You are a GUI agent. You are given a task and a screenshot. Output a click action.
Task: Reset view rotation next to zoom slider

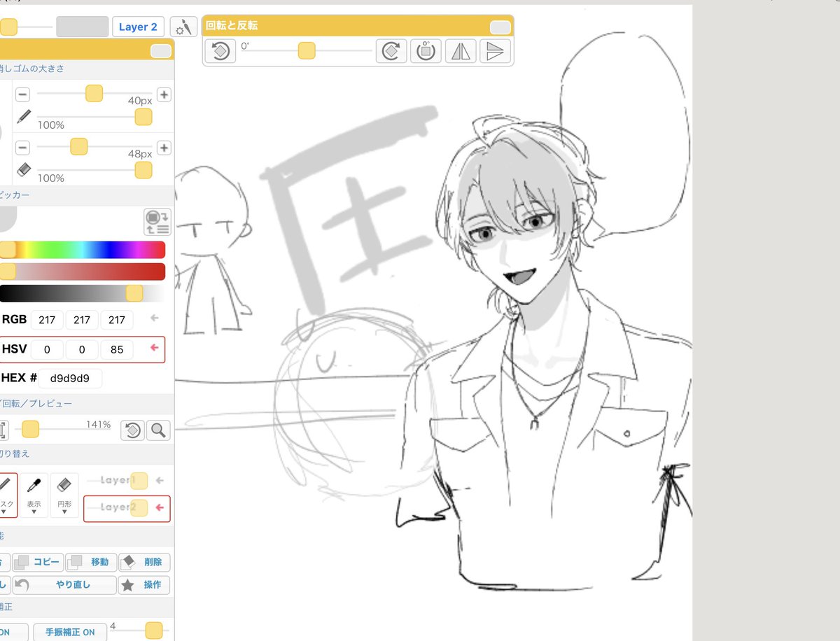(x=132, y=430)
